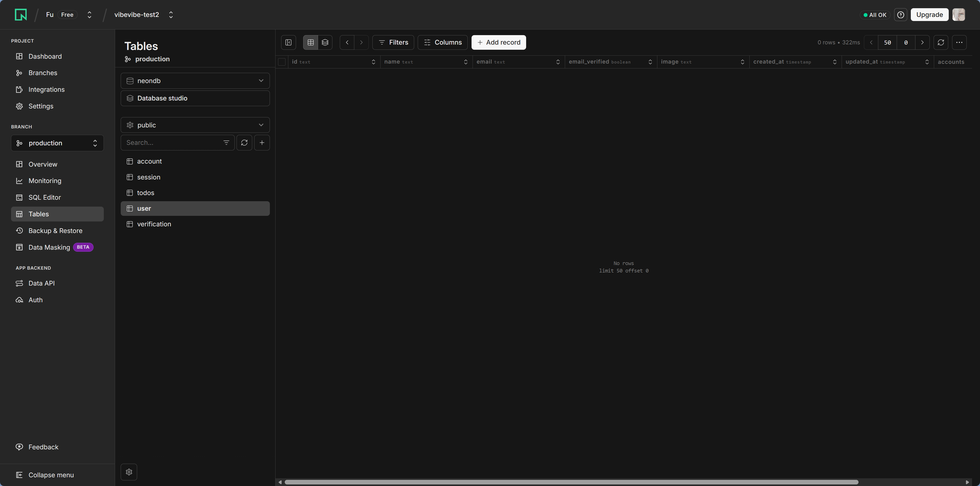
Task: Expand the public schema dropdown
Action: tap(195, 125)
